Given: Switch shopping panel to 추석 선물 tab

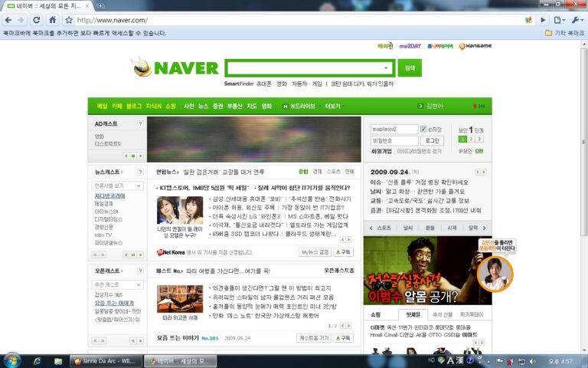Looking at the screenshot, I should tap(443, 314).
